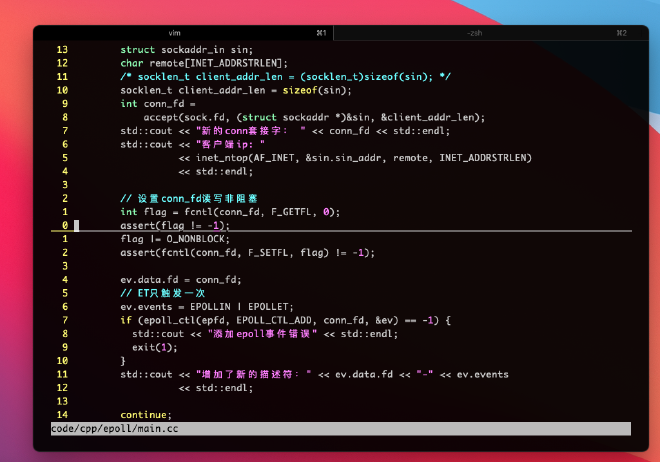Switch to the -zsh terminal tab

pyautogui.click(x=491, y=33)
